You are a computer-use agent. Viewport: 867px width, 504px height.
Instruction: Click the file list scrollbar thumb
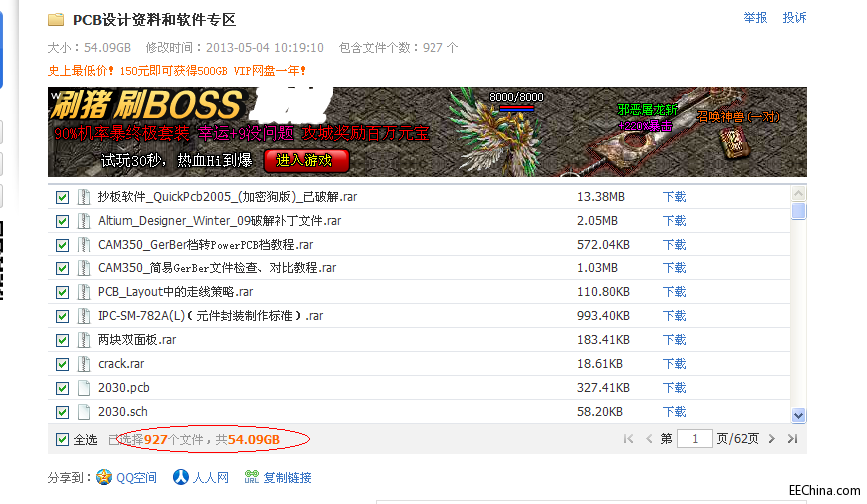tap(798, 212)
